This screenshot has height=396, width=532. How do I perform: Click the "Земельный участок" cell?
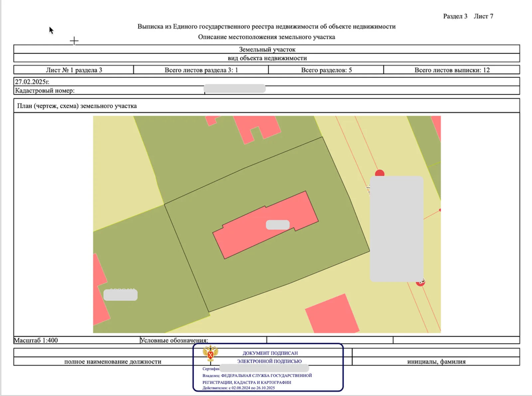coord(267,49)
